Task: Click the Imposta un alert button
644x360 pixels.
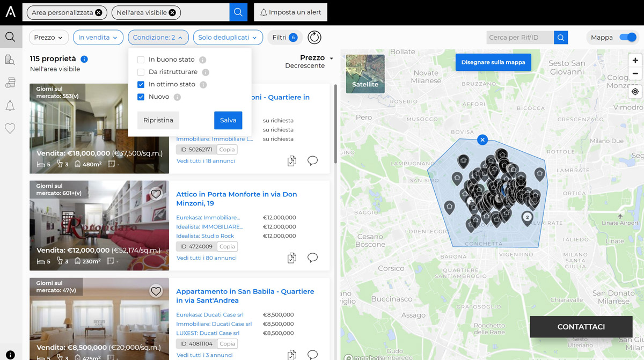Action: [290, 12]
